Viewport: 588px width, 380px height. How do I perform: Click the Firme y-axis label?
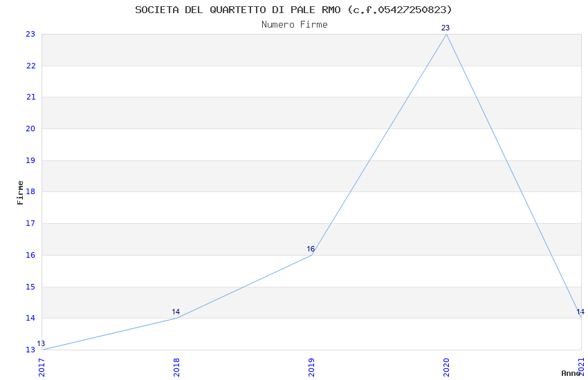[x=20, y=193]
